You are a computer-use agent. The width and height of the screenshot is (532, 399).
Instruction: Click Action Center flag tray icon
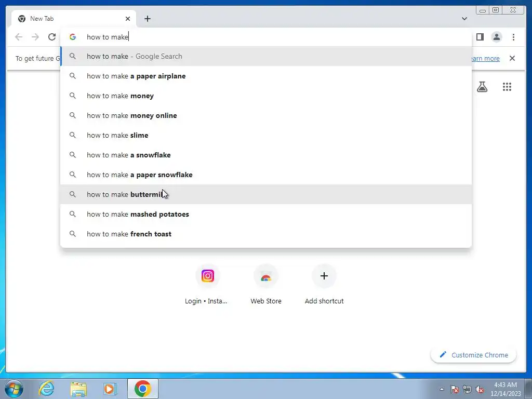pos(455,389)
